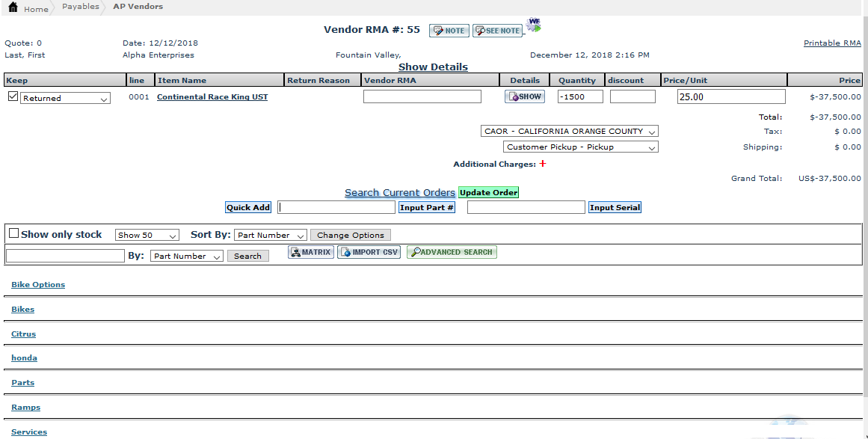Image resolution: width=868 pixels, height=439 pixels.
Task: Click the Home icon in breadcrumb
Action: click(13, 7)
